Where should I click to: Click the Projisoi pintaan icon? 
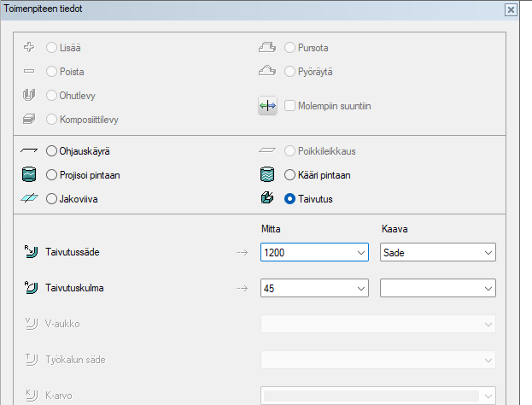click(30, 175)
